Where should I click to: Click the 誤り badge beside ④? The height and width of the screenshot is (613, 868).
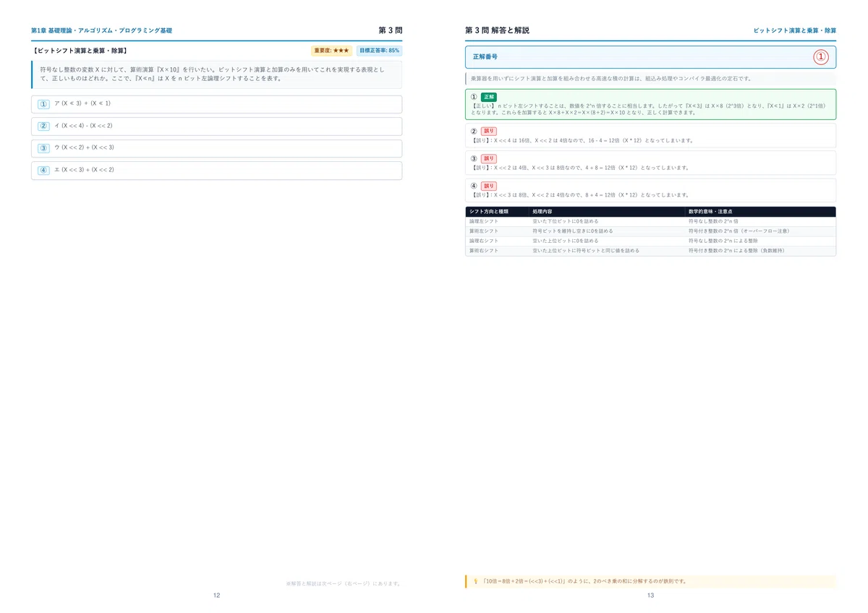[x=489, y=186]
